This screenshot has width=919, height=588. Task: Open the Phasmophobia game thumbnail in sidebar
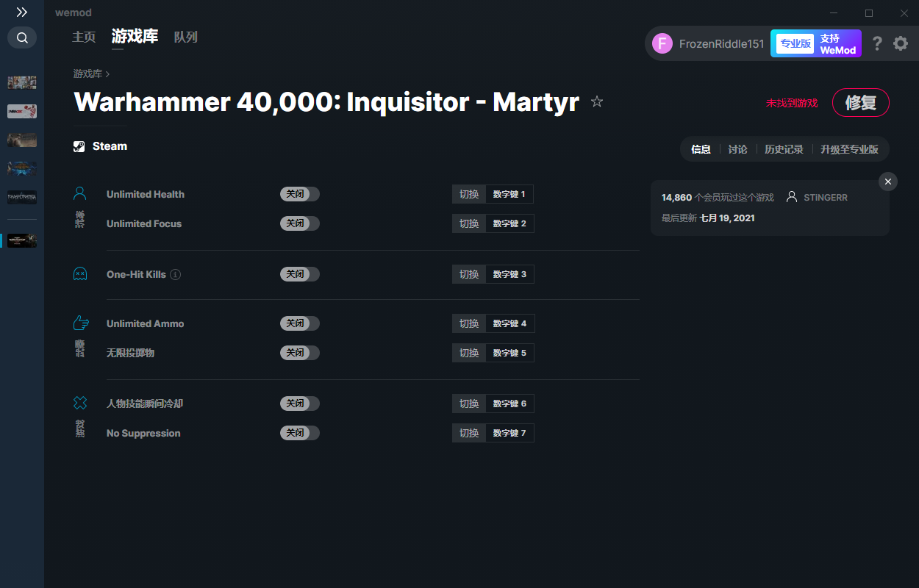(x=22, y=197)
